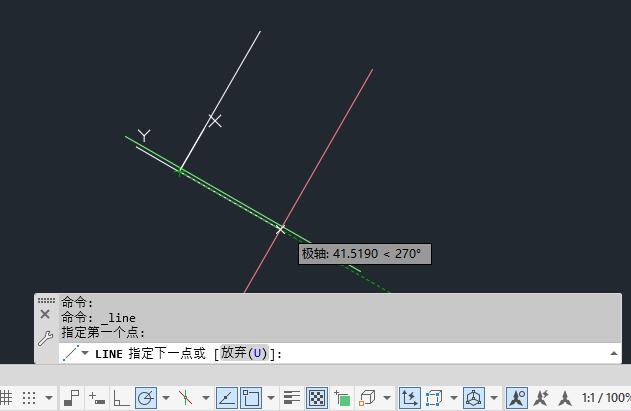Expand command history with the up arrow

click(614, 353)
